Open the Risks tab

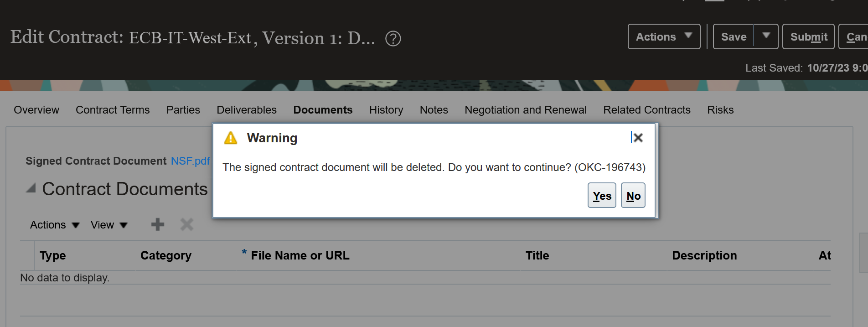[720, 110]
